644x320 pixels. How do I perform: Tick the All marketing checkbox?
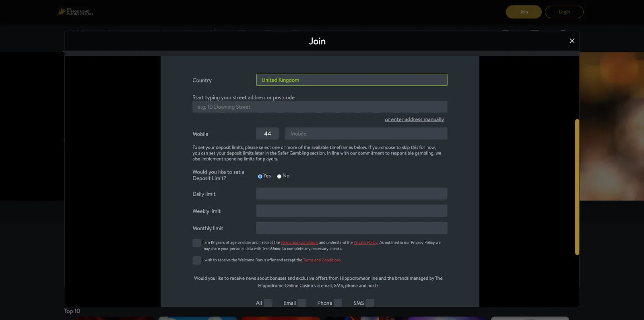(x=268, y=303)
